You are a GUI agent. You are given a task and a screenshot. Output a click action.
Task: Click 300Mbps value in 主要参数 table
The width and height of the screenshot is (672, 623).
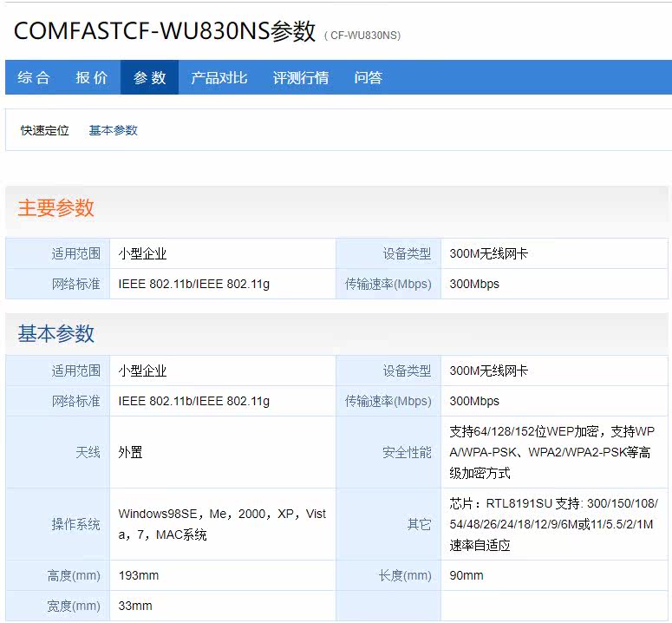point(474,284)
